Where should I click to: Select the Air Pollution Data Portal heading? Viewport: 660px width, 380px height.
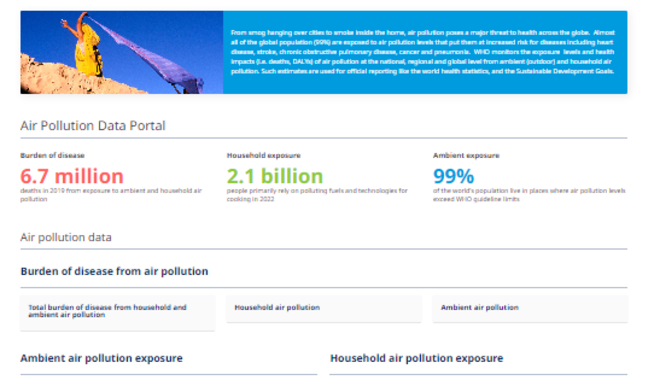[93, 125]
